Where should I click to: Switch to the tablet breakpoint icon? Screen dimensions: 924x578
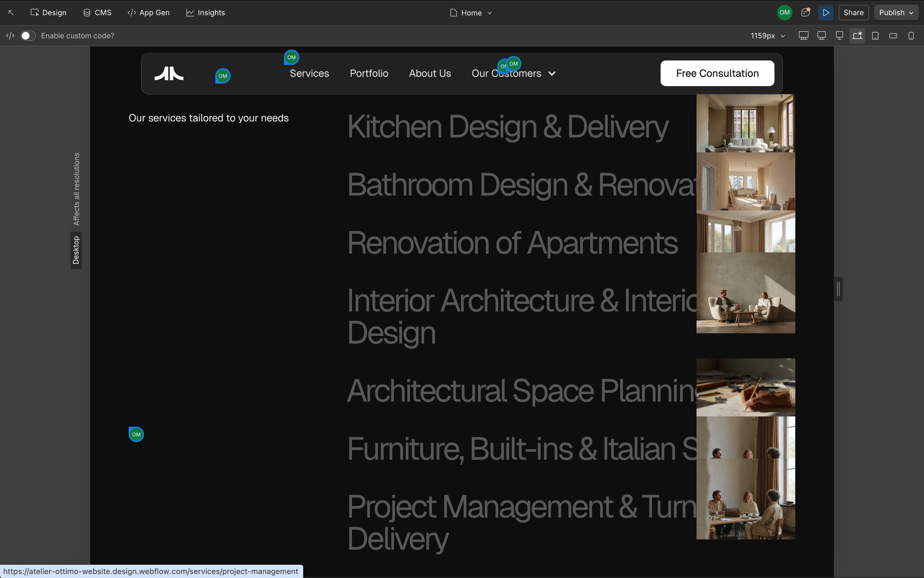click(875, 36)
